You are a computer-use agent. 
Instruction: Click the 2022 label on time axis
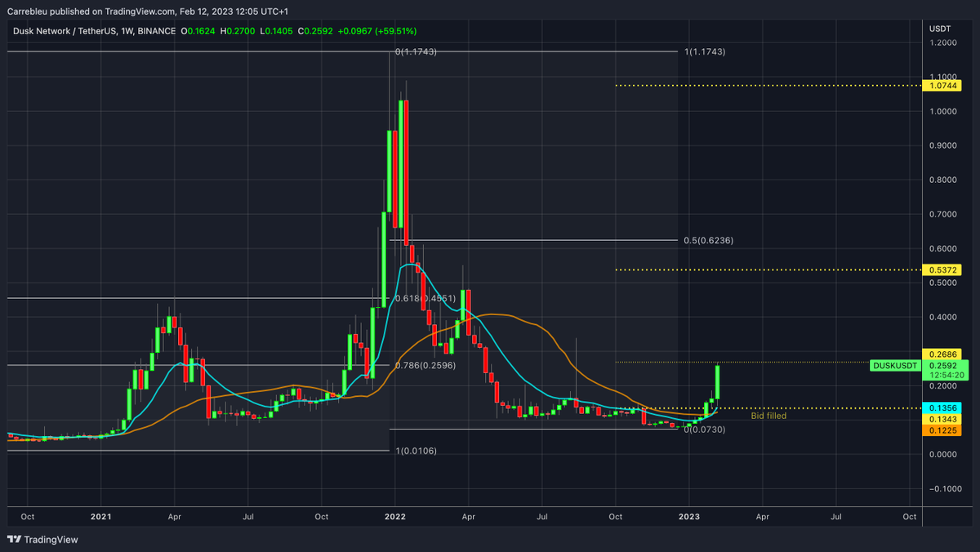(395, 517)
